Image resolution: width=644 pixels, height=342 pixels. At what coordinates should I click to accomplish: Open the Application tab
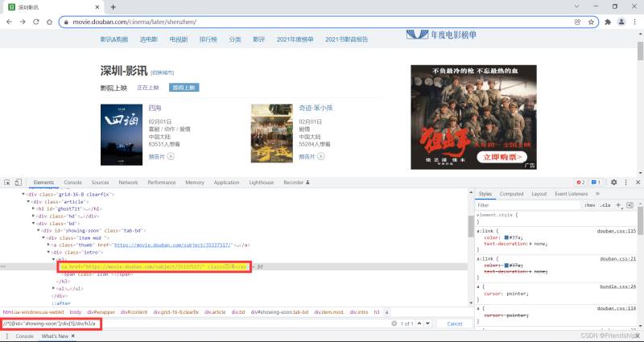tap(226, 183)
